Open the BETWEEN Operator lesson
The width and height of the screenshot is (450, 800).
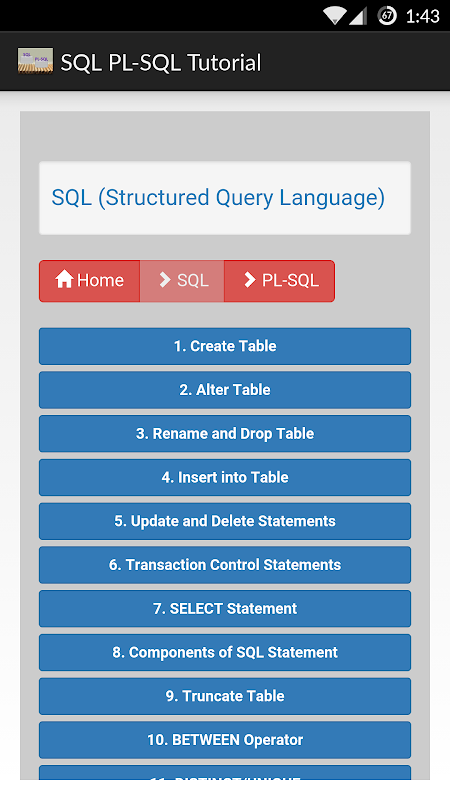tap(225, 740)
